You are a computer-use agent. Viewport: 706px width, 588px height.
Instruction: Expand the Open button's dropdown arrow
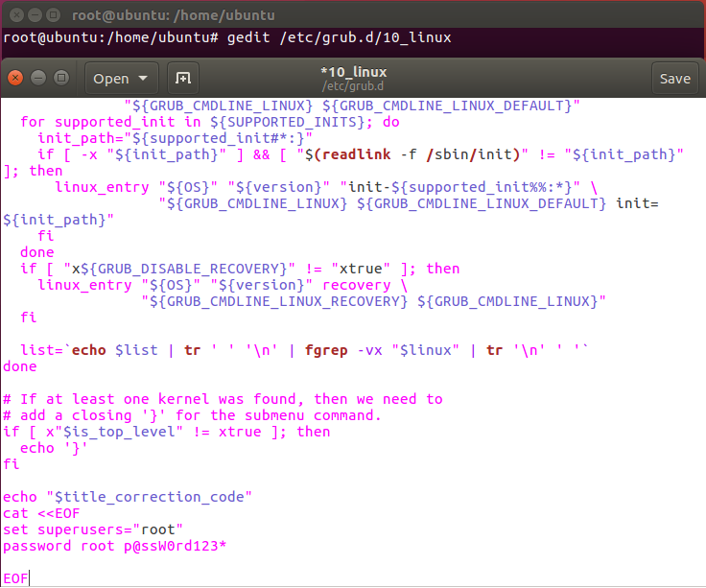pyautogui.click(x=143, y=79)
